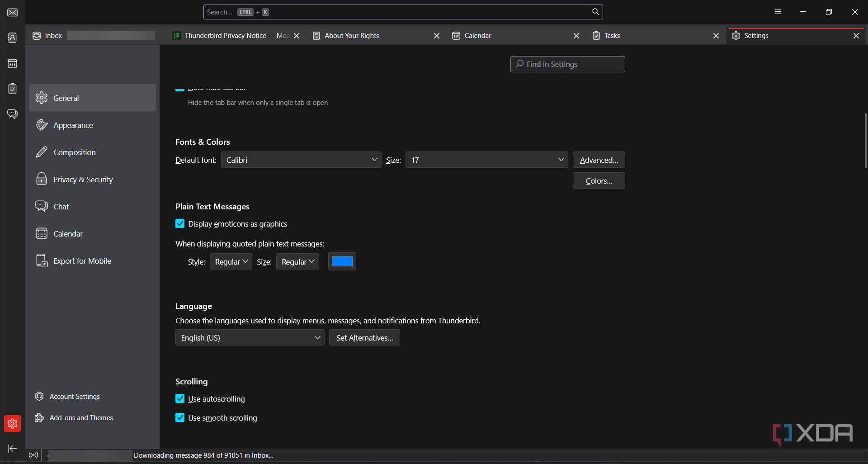Close the Tasks tab
The image size is (868, 464).
point(716,36)
